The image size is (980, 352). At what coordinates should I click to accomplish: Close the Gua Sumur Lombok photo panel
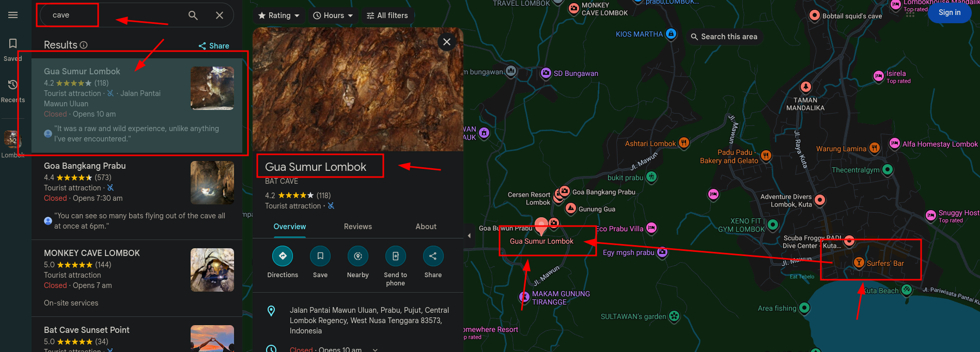coord(447,42)
